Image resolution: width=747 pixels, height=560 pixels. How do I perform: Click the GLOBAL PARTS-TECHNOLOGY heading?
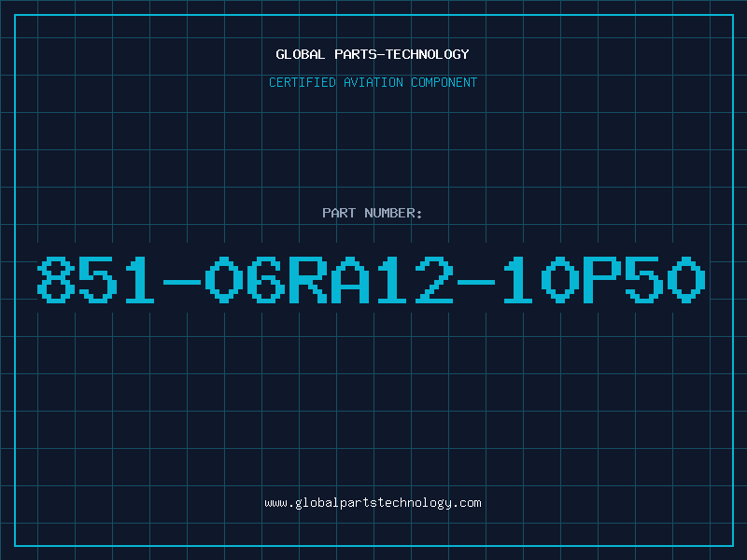[x=373, y=54]
